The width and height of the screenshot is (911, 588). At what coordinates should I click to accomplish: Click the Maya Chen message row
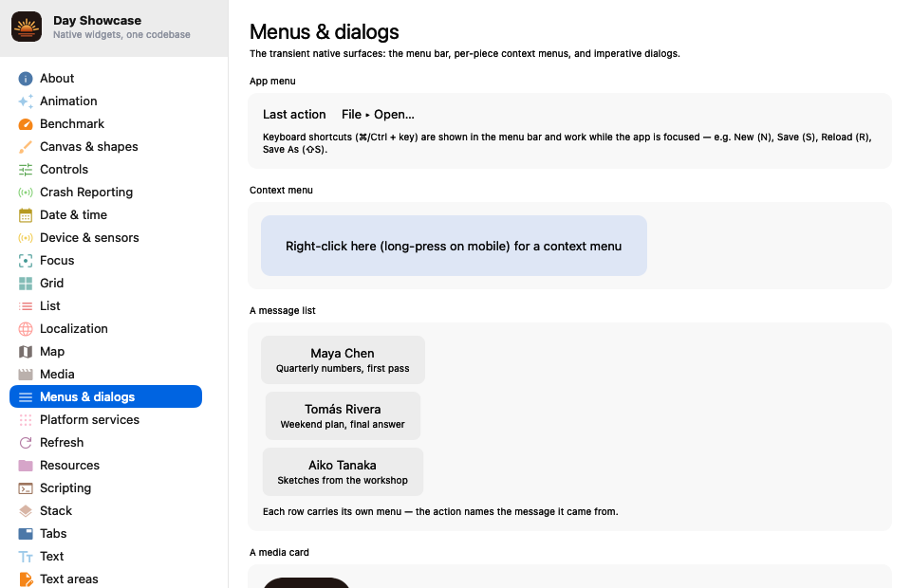click(343, 359)
